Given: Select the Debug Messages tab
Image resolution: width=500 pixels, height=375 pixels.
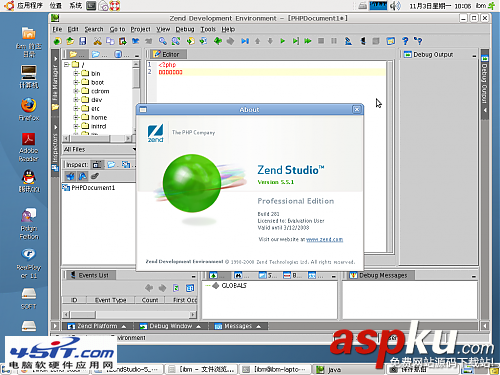Looking at the screenshot, I should pos(380,275).
